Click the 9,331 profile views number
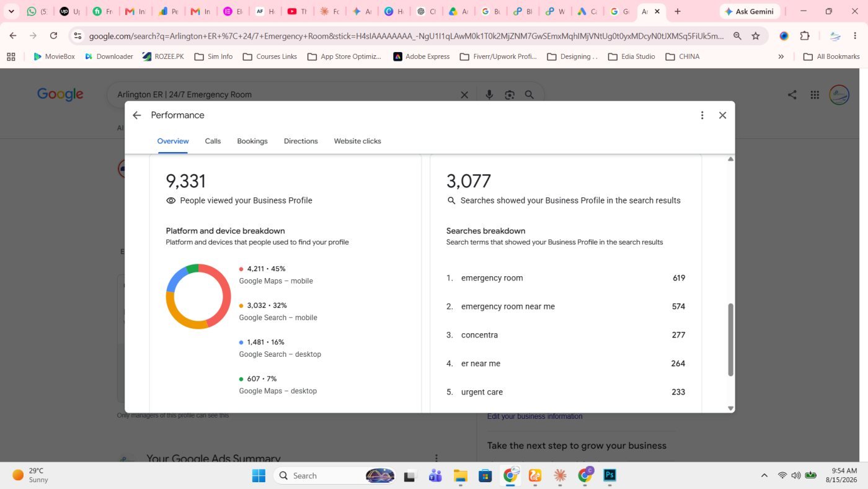 185,181
